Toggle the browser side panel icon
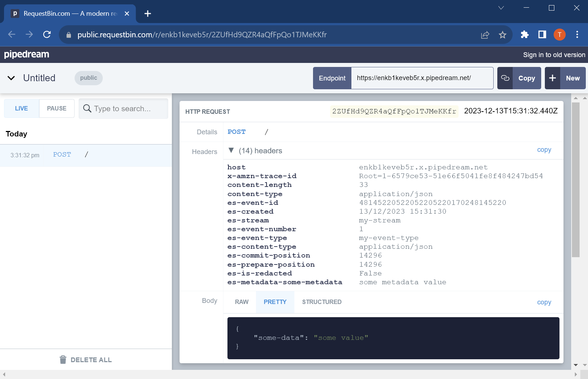 [542, 34]
